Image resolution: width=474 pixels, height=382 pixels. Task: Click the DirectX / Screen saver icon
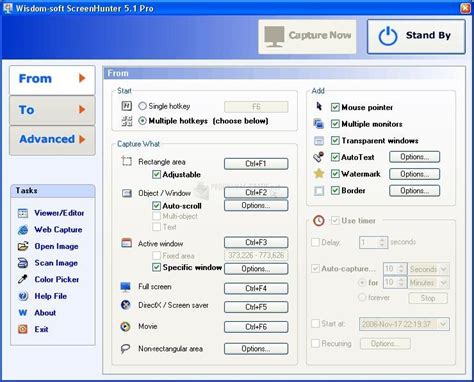[126, 305]
